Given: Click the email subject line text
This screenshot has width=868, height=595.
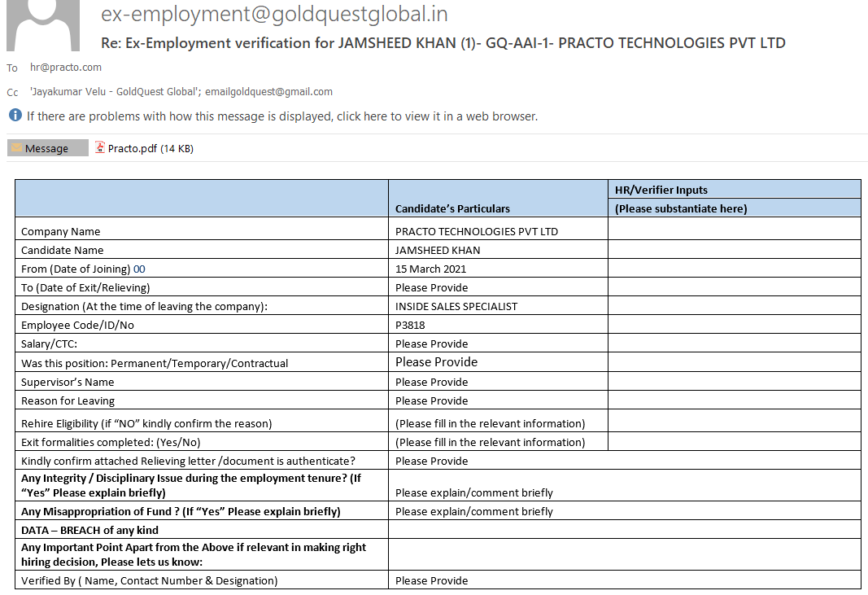Looking at the screenshot, I should click(443, 42).
